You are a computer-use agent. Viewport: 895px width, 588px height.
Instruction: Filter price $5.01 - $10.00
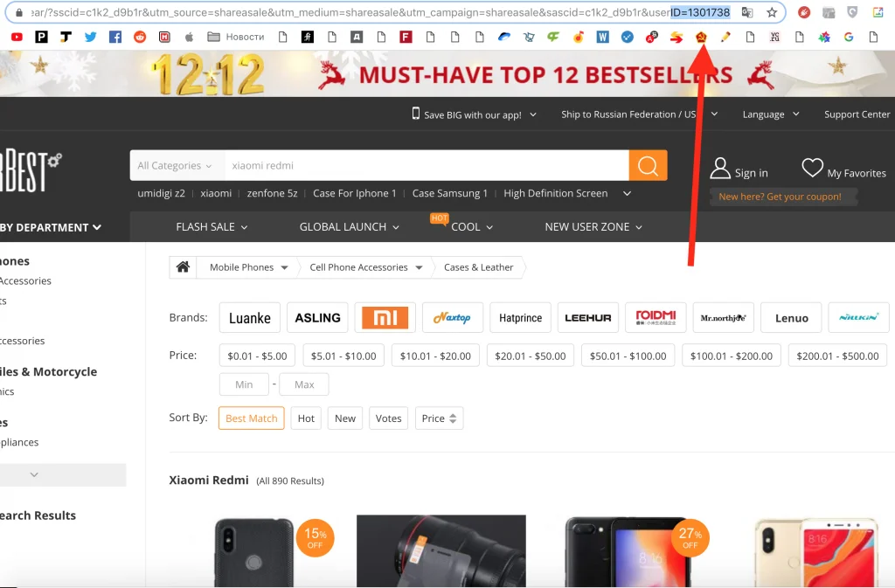pyautogui.click(x=343, y=356)
